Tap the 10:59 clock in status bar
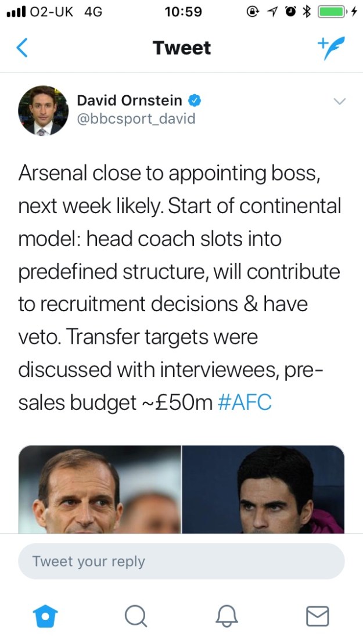Viewport: 363px width, 644px height. point(182,12)
